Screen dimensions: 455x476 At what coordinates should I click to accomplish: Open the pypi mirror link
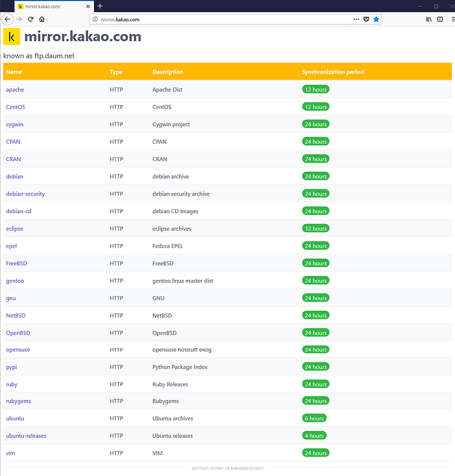[x=11, y=367]
